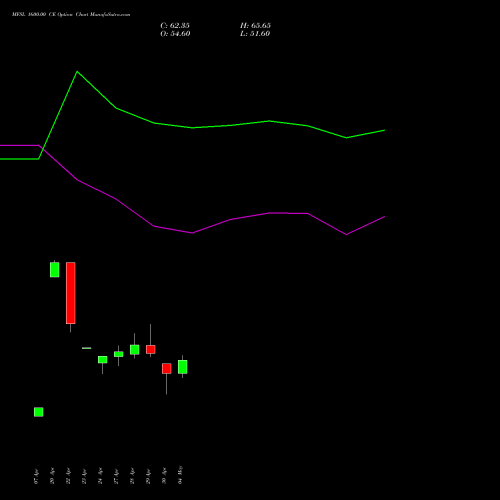Click the 29 Apr date label
Screen dimensions: 500x500
[148, 476]
